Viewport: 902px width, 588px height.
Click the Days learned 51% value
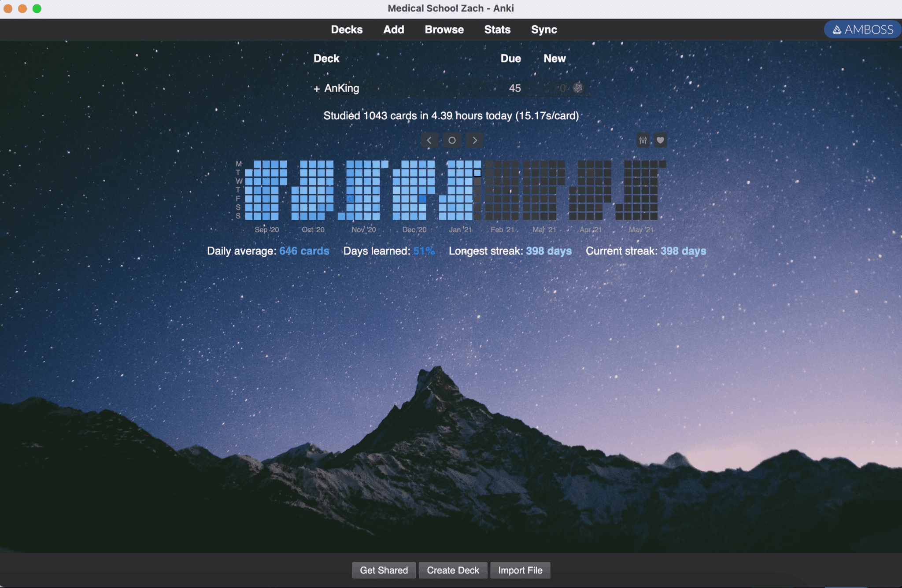(424, 251)
